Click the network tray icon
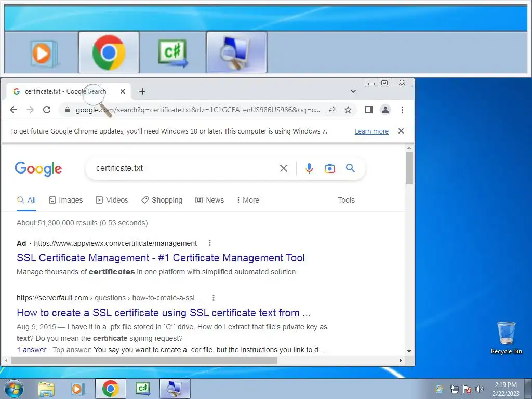Image resolution: width=532 pixels, height=399 pixels. pyautogui.click(x=454, y=389)
